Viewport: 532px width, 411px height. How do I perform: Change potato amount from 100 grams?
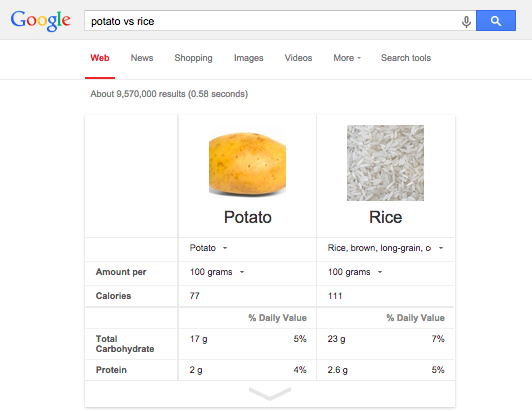click(x=217, y=272)
